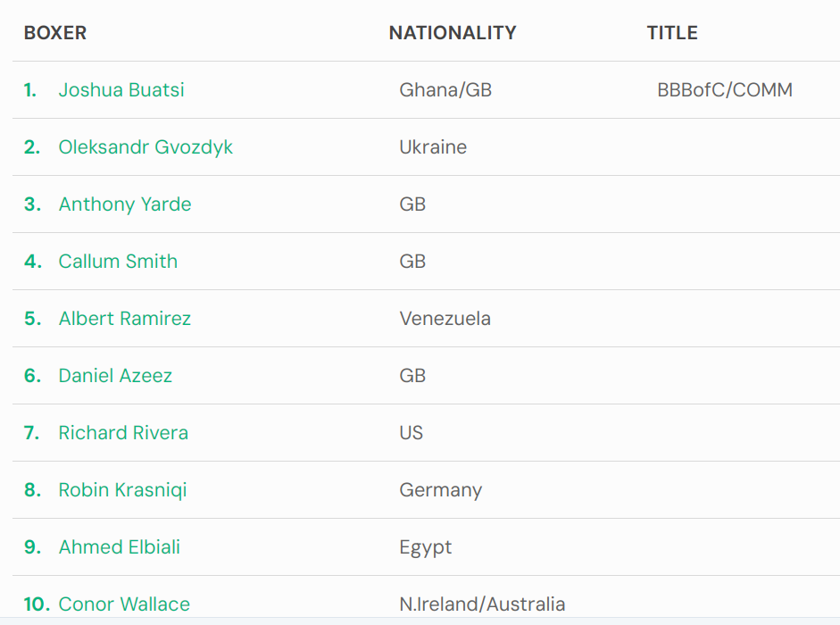Click the Anthony Yarde link
This screenshot has width=840, height=625.
125,204
